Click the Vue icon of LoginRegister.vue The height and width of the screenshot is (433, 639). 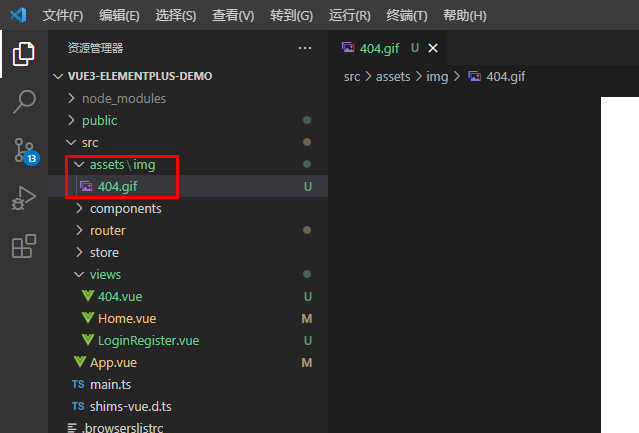pyautogui.click(x=88, y=340)
